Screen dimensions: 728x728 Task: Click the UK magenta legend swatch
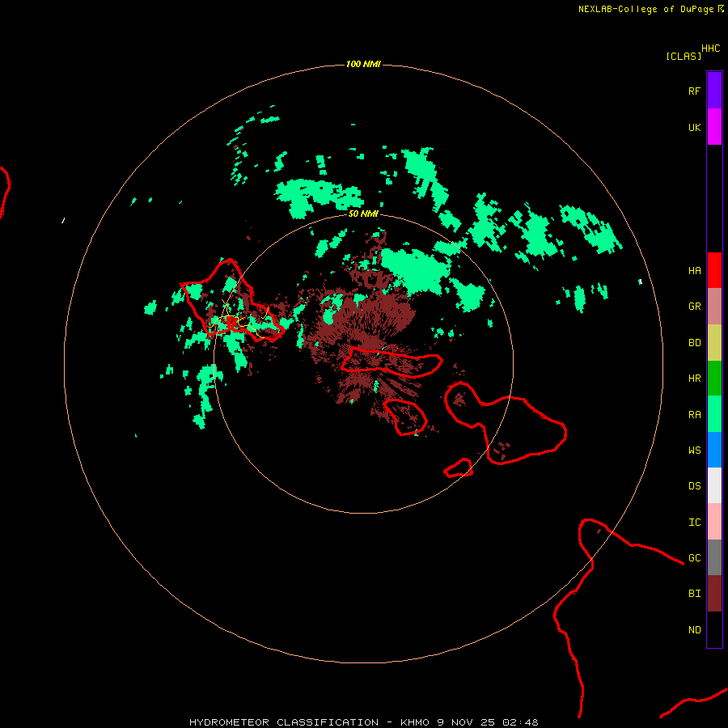coord(714,127)
